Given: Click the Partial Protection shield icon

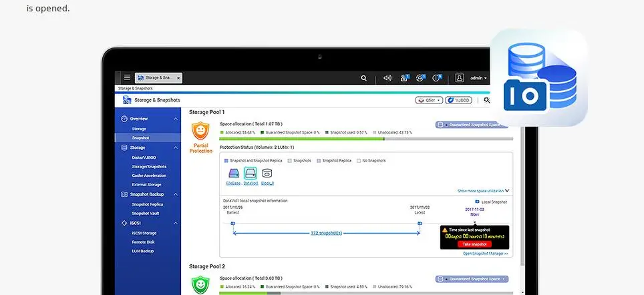Looking at the screenshot, I should [200, 131].
